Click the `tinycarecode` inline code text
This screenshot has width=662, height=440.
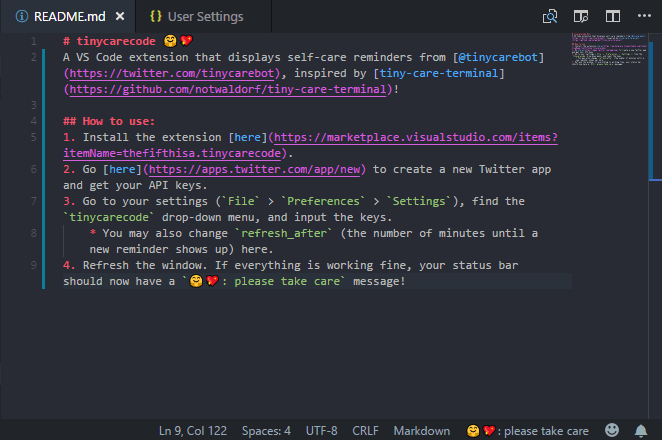(x=109, y=217)
